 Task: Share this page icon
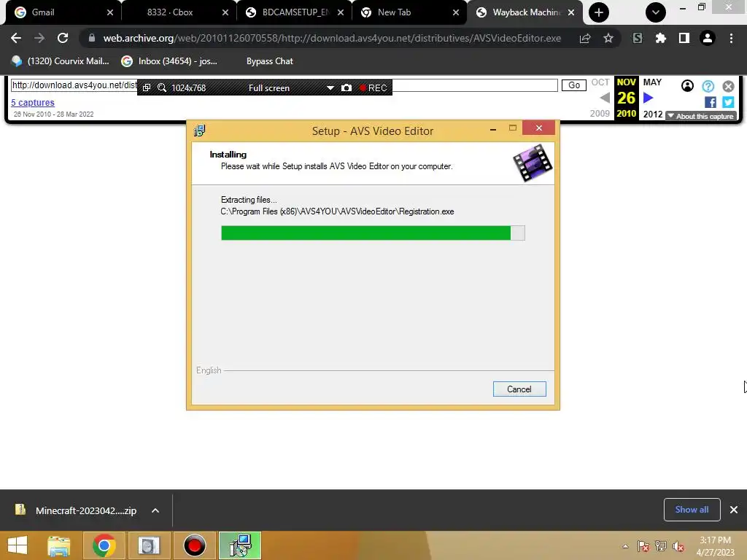click(x=585, y=38)
